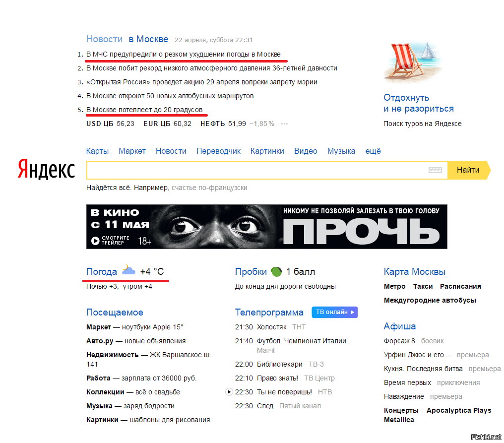
Task: Open the Телепрограмма heading
Action: pyautogui.click(x=269, y=312)
